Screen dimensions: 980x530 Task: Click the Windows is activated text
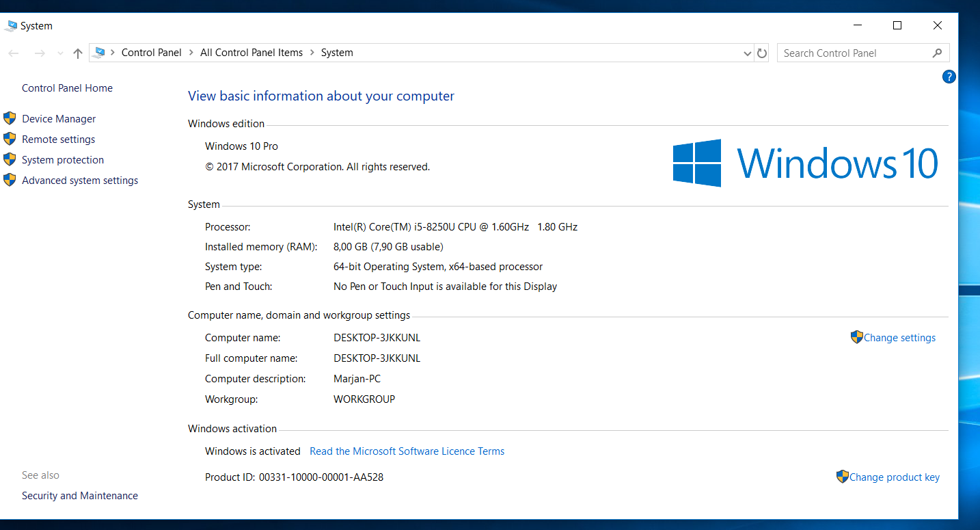(253, 451)
